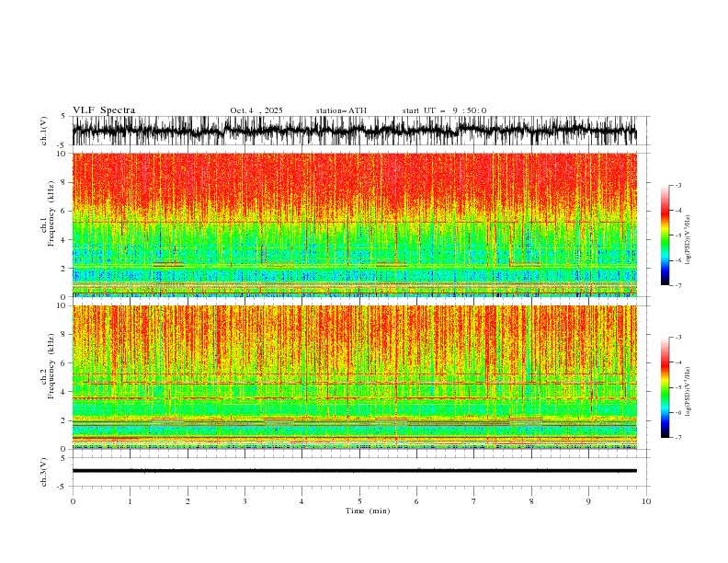
Task: Click the ch.1 spectrogram color scale bar
Action: [665, 236]
